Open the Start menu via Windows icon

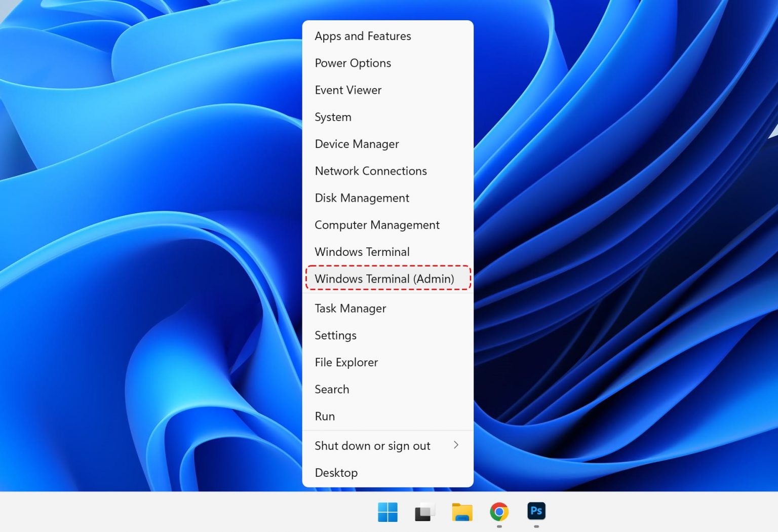tap(387, 512)
